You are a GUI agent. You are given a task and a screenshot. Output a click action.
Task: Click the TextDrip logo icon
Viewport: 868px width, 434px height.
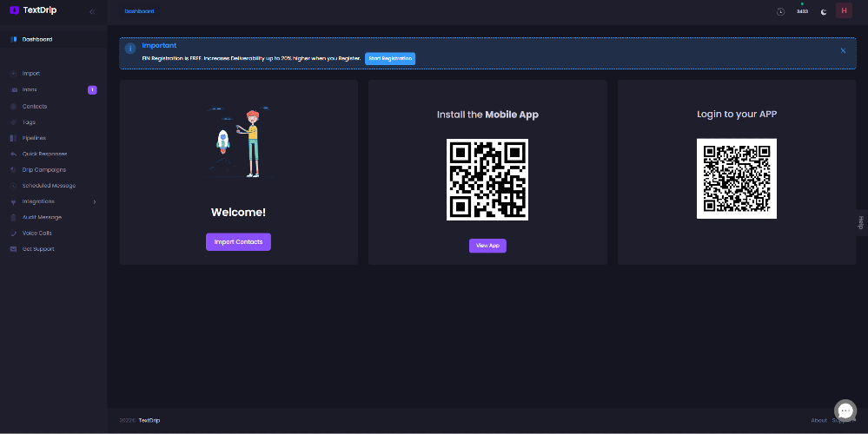click(x=14, y=10)
